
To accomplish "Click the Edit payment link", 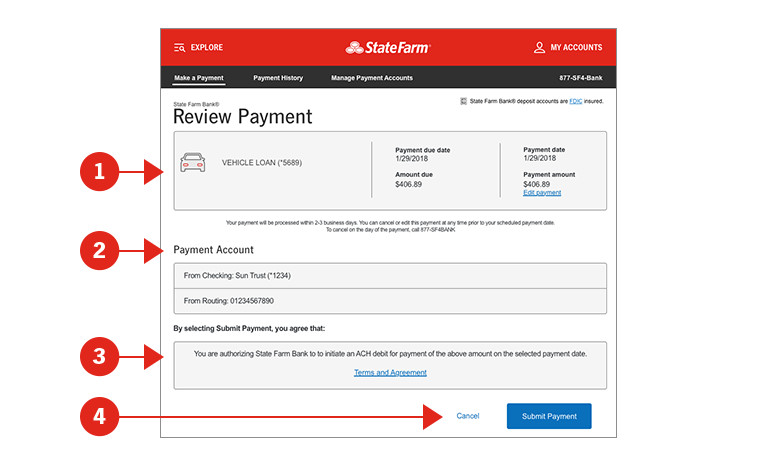I will point(542,193).
